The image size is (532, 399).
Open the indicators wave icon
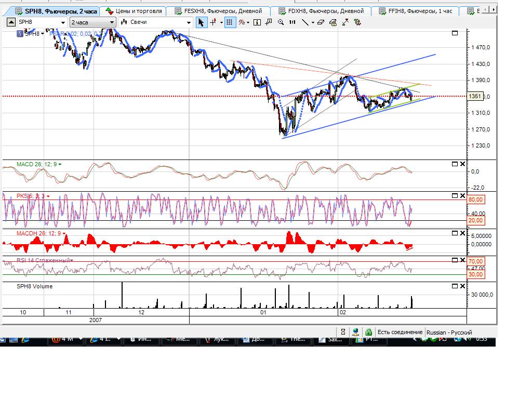(242, 22)
